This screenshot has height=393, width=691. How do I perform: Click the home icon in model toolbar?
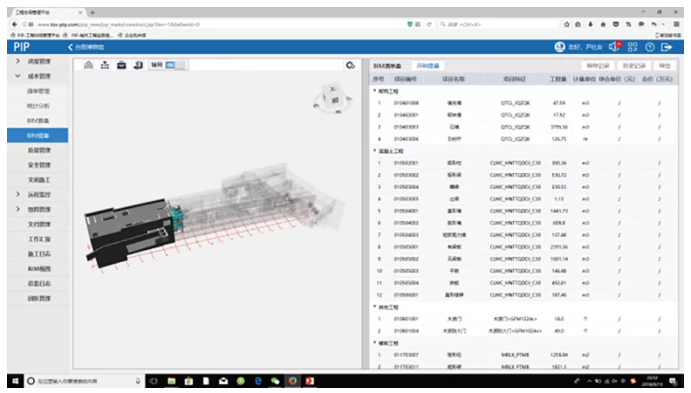(x=89, y=65)
